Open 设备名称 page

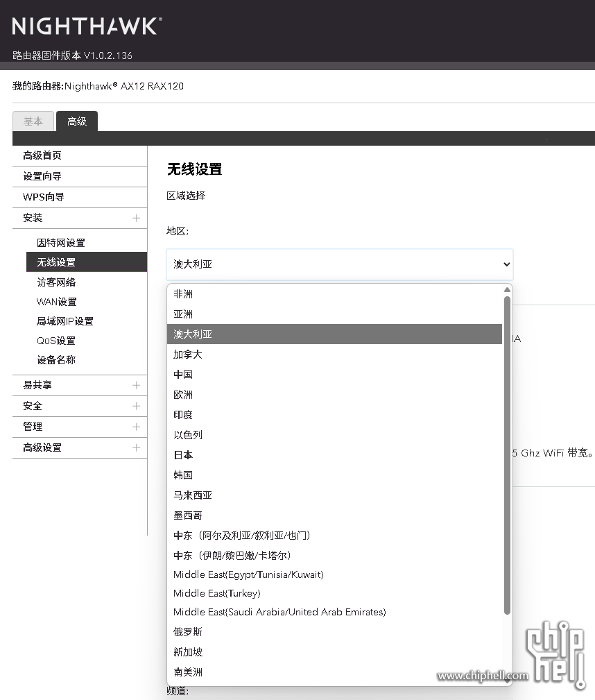click(x=56, y=360)
